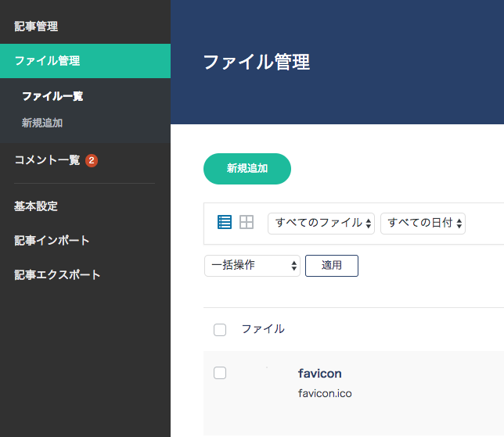Open the favicon file title link
504x437 pixels.
(x=320, y=374)
